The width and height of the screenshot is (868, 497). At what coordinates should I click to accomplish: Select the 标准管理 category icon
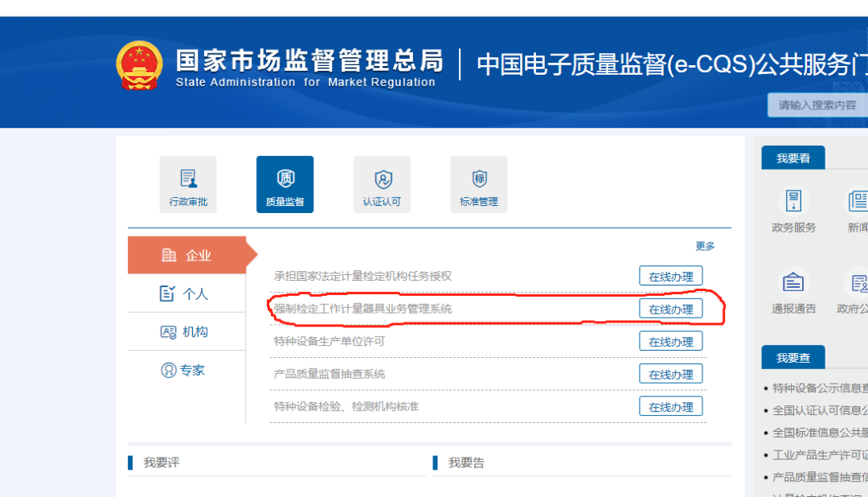pyautogui.click(x=478, y=184)
